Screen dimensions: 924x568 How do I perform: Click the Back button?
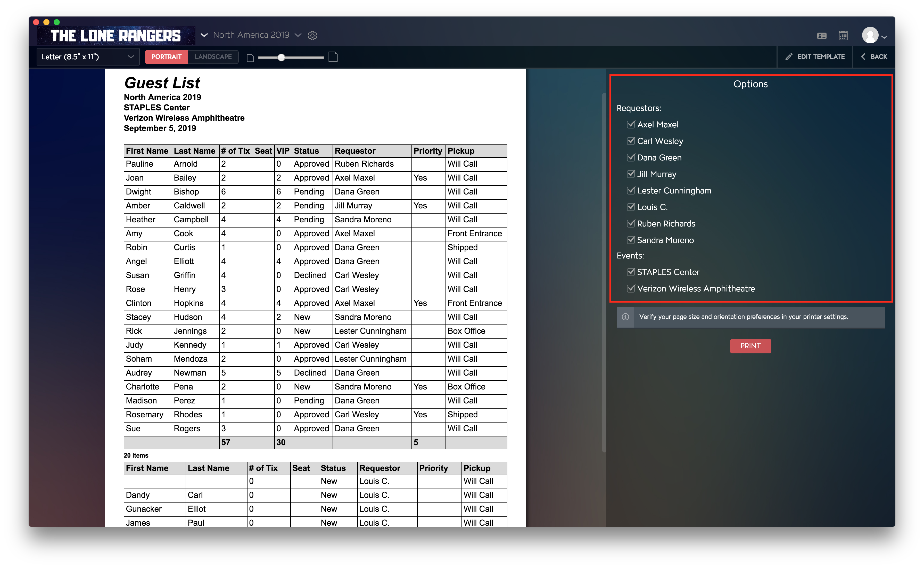(874, 57)
